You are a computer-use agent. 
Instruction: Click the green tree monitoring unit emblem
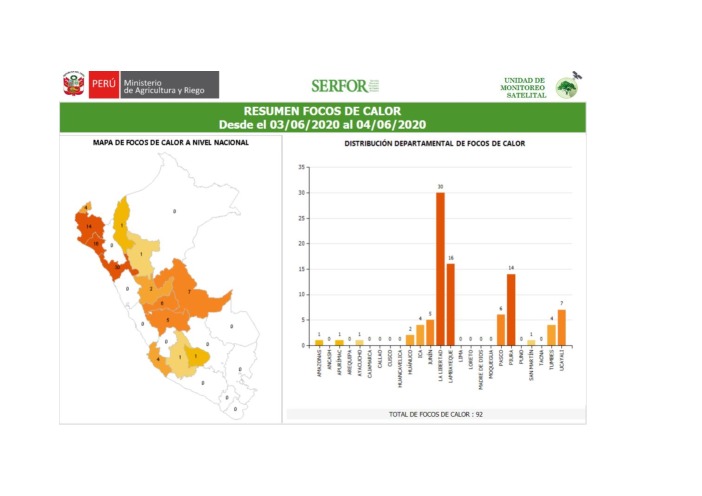click(567, 89)
